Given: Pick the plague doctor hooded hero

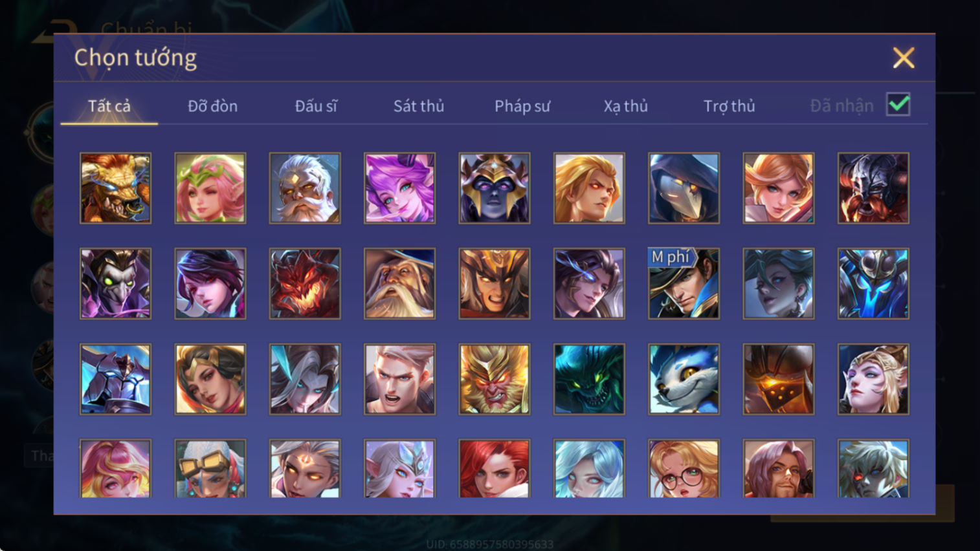Looking at the screenshot, I should pos(684,188).
